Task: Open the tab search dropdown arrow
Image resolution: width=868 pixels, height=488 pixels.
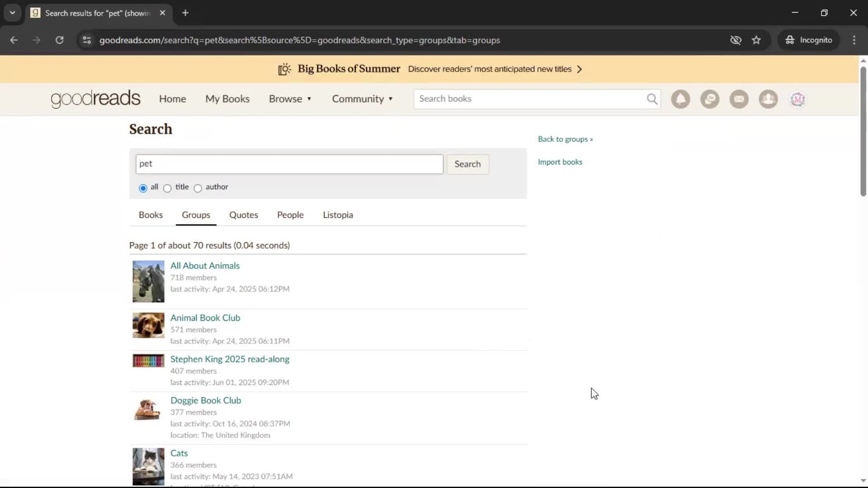Action: coord(13,13)
